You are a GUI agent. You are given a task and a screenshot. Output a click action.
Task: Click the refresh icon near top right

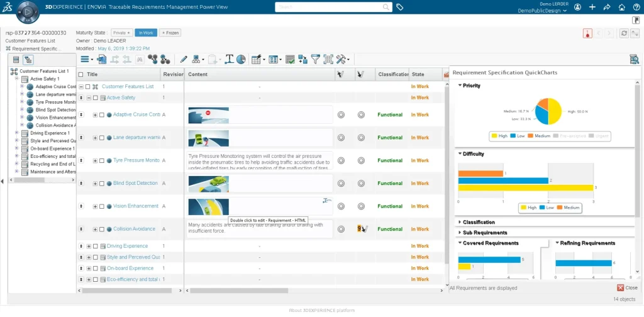(623, 33)
